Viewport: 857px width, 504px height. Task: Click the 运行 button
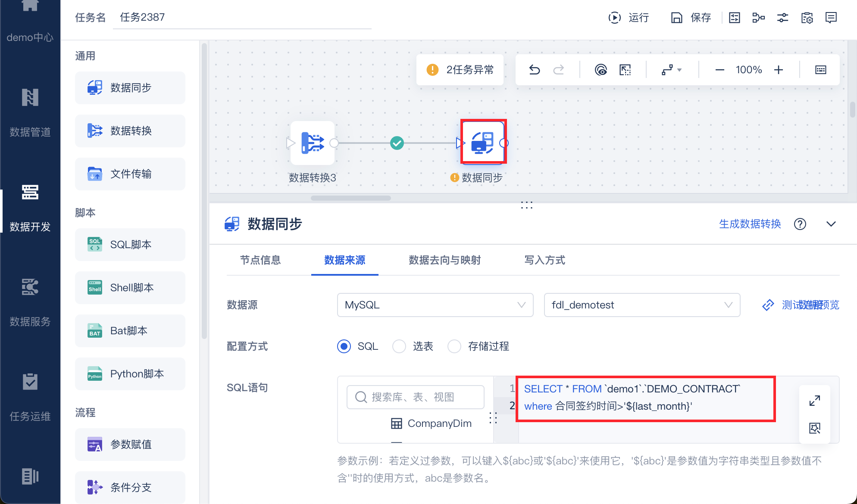pyautogui.click(x=629, y=18)
